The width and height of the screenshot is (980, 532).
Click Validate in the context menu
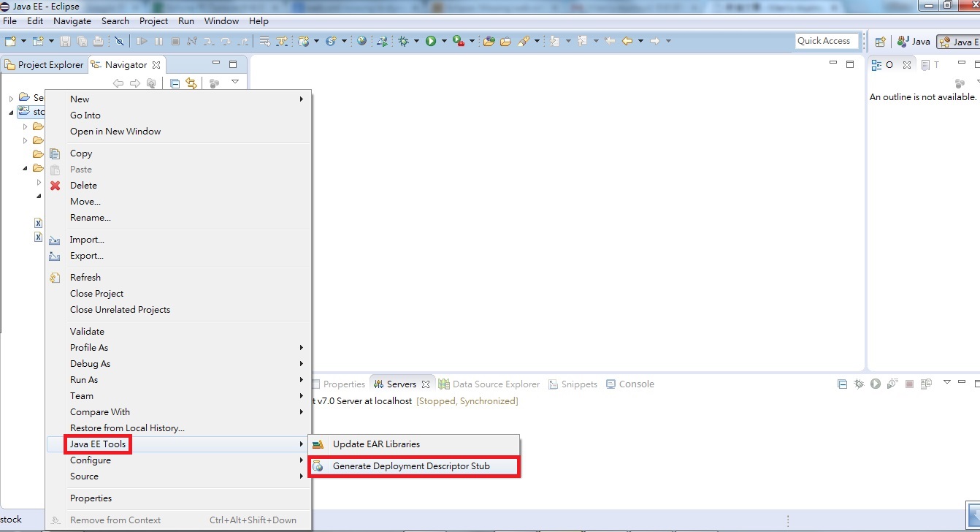[x=179, y=332]
